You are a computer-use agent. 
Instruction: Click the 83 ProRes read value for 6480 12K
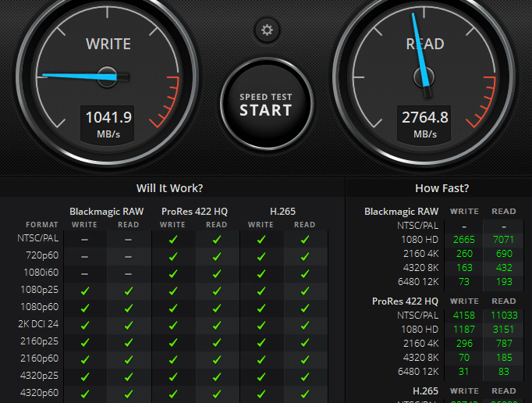[504, 372]
